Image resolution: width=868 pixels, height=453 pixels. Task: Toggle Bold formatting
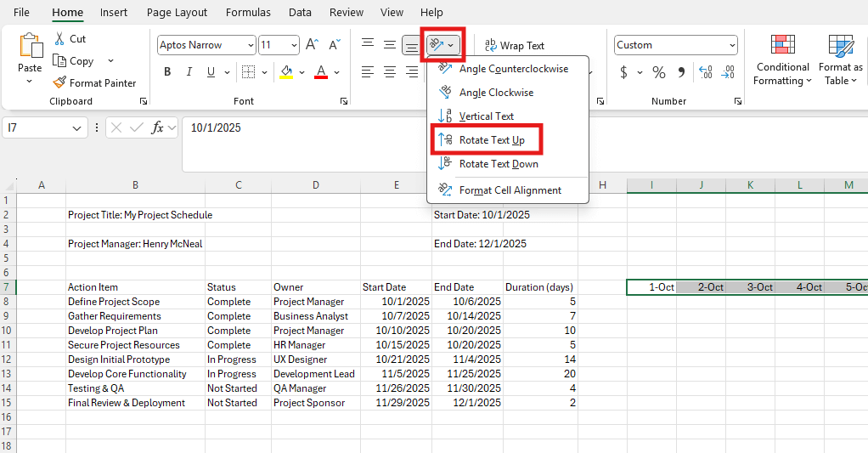167,72
